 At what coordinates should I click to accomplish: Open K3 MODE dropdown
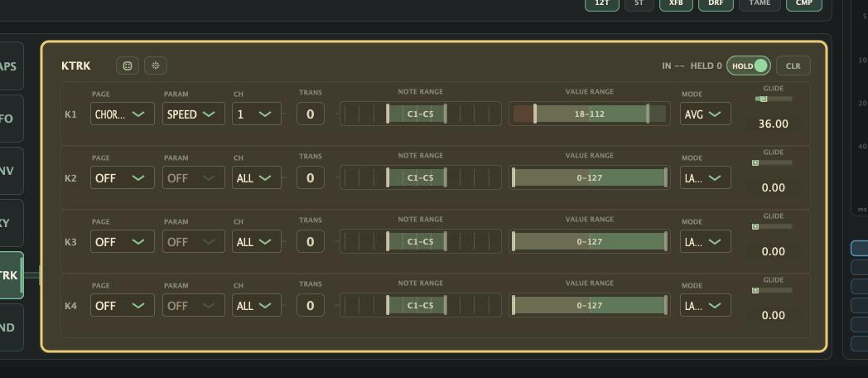[x=706, y=241]
